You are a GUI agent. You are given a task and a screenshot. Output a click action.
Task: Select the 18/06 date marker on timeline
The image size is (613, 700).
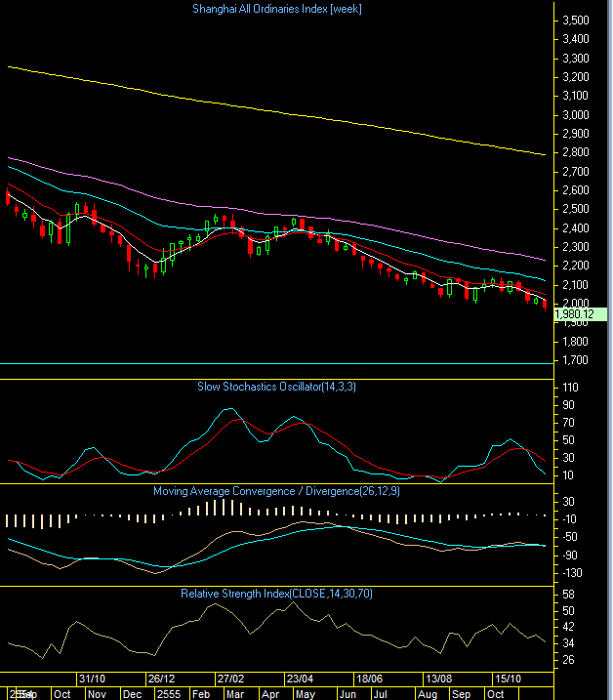[x=368, y=679]
